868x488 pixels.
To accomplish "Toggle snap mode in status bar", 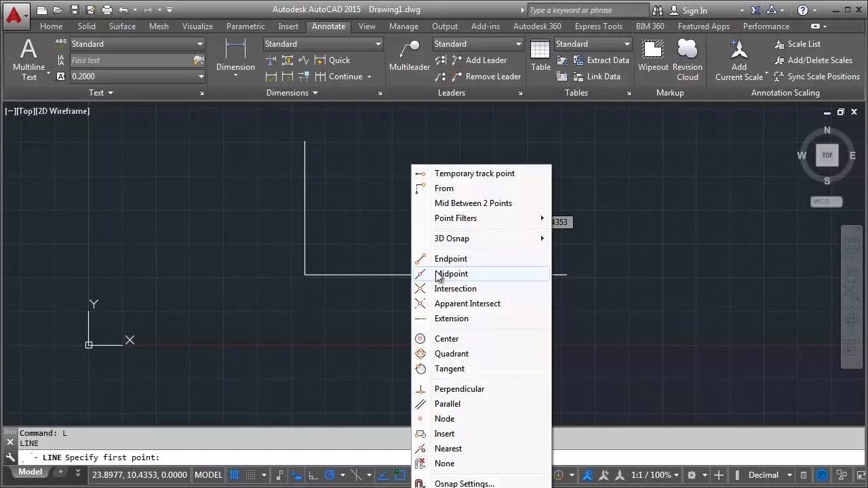I will [x=251, y=475].
